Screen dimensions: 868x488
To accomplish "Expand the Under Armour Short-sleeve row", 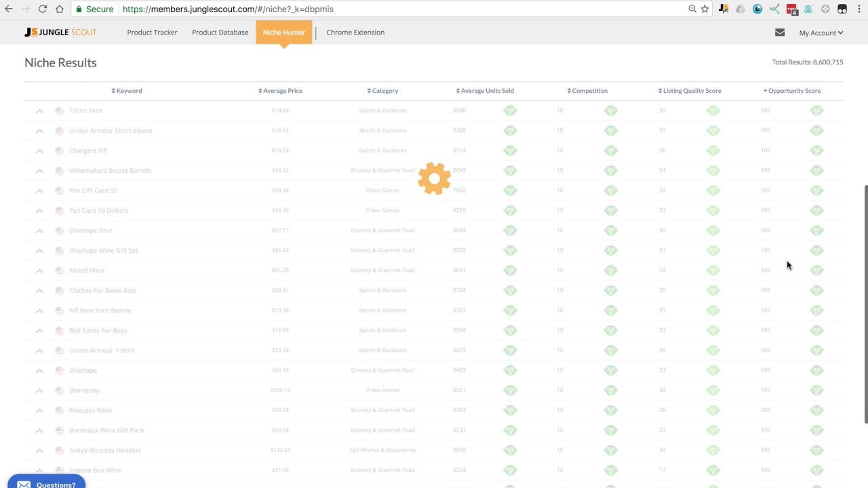I will coord(39,131).
